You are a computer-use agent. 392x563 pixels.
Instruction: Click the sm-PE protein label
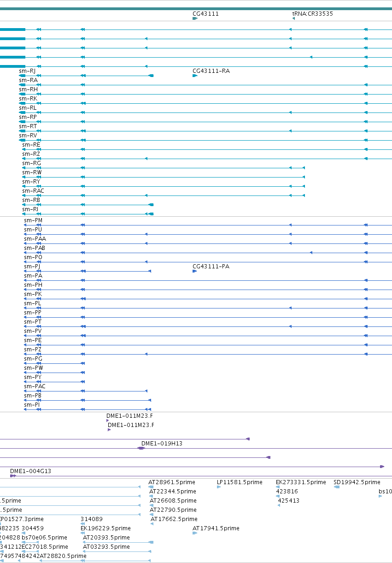pos(33,340)
